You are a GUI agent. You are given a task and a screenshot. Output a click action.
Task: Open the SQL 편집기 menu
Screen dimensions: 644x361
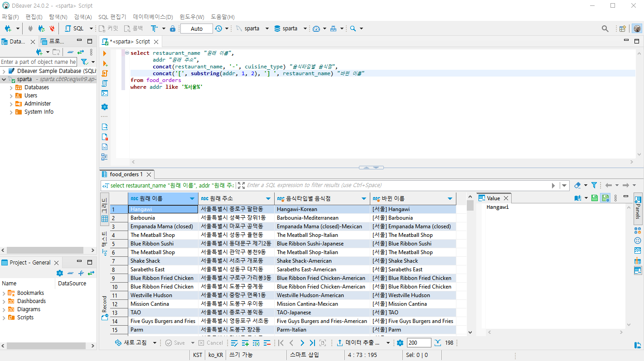[x=112, y=17]
